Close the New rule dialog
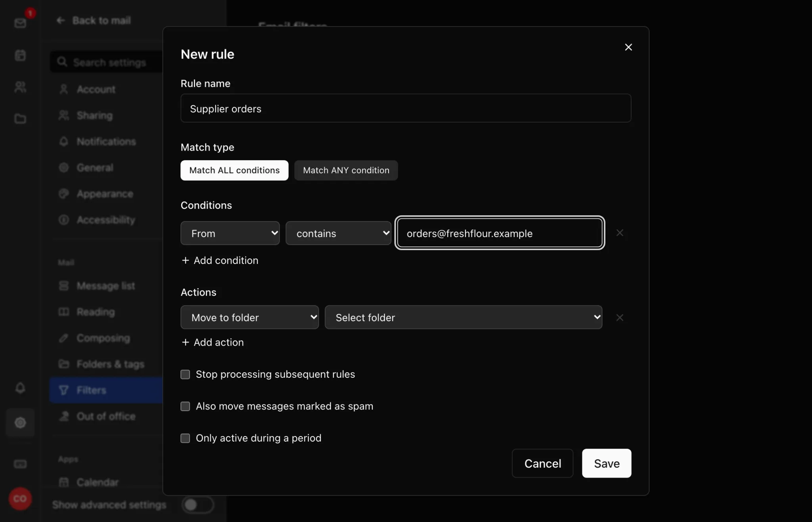This screenshot has height=522, width=812. [x=628, y=47]
